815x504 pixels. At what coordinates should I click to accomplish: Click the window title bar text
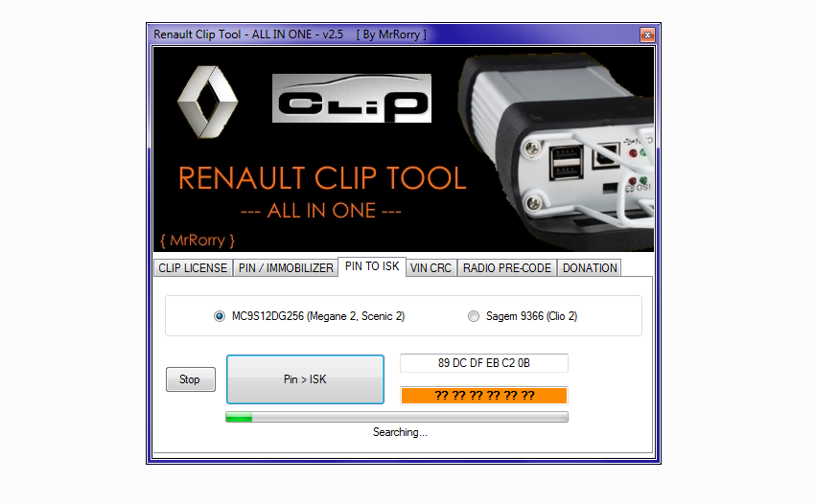290,34
